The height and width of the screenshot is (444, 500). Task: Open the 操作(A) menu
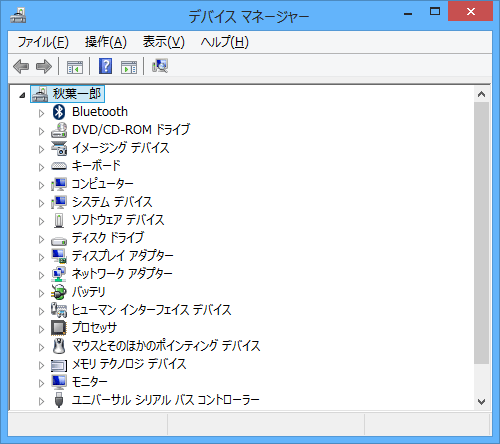coord(106,42)
